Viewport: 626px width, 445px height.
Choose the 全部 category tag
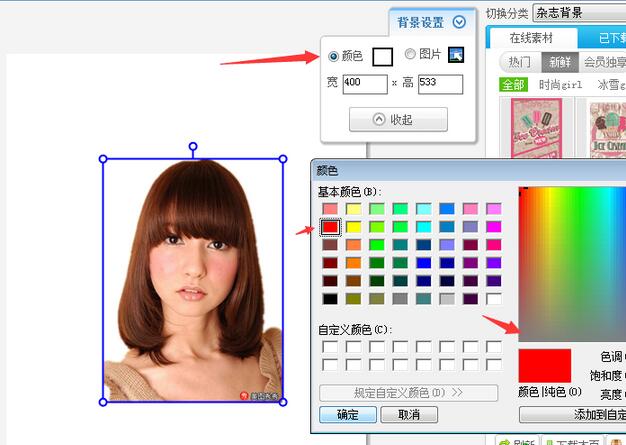pyautogui.click(x=513, y=85)
